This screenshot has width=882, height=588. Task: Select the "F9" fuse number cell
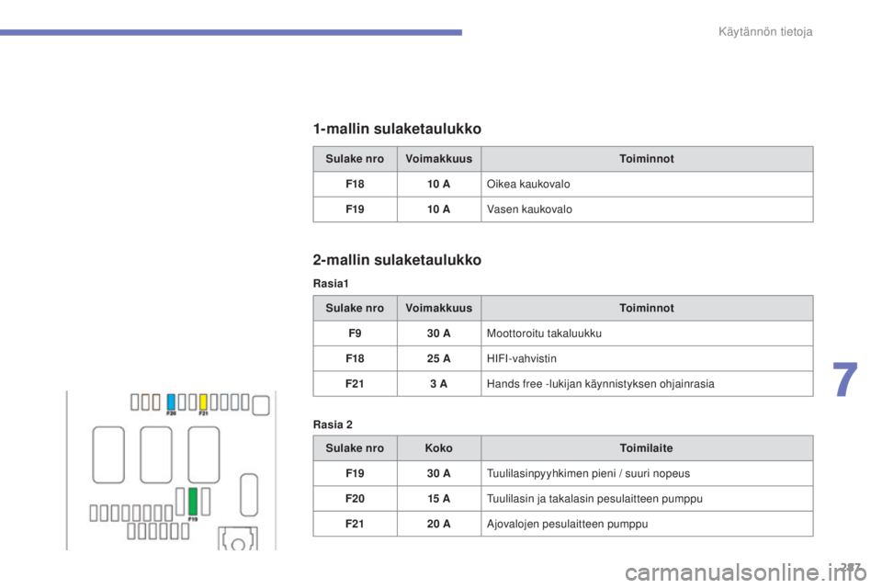[x=355, y=334]
